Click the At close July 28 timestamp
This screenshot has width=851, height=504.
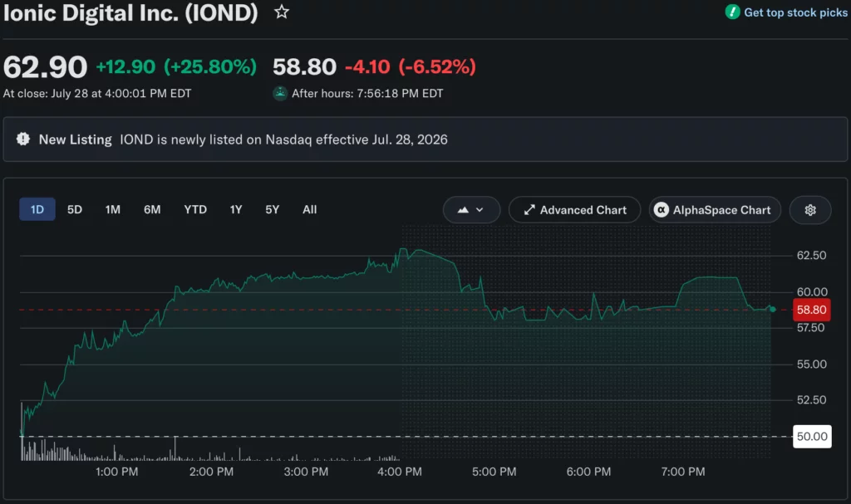(97, 93)
